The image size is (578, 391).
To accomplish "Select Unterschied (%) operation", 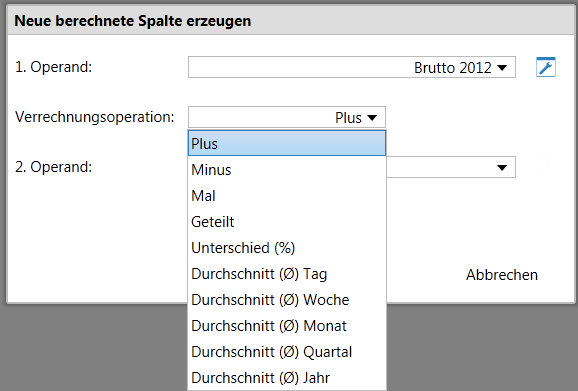I will (x=287, y=248).
